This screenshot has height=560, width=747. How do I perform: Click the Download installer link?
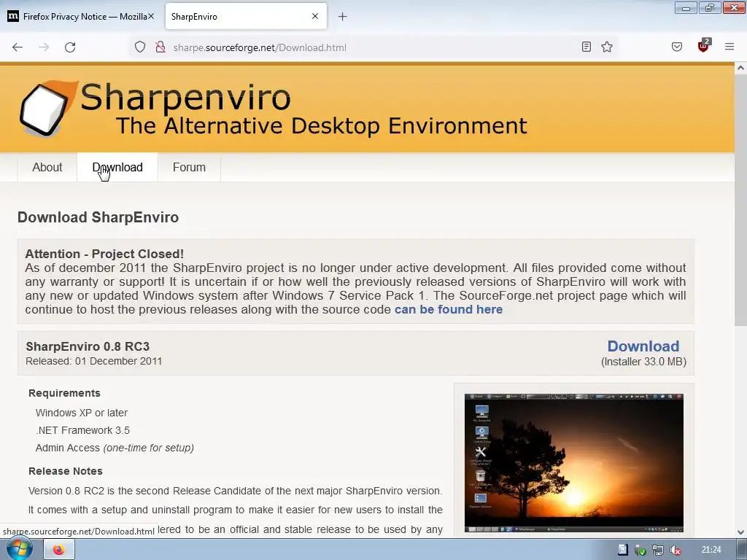click(x=643, y=346)
